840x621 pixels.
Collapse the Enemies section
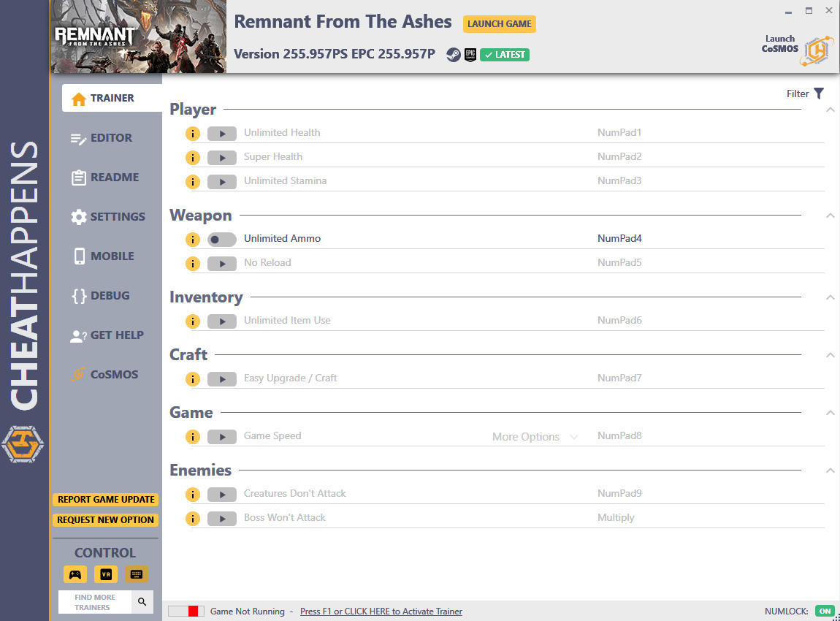click(x=830, y=470)
